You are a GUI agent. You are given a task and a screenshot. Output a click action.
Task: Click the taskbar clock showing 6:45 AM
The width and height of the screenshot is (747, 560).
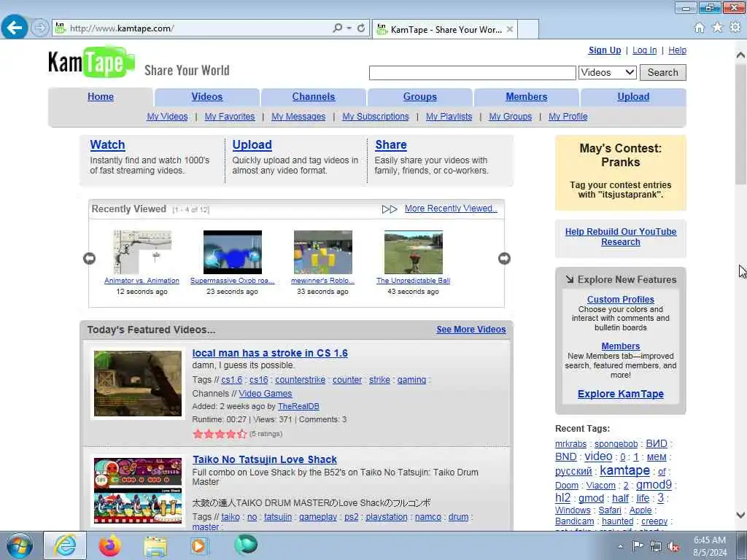[x=710, y=545]
